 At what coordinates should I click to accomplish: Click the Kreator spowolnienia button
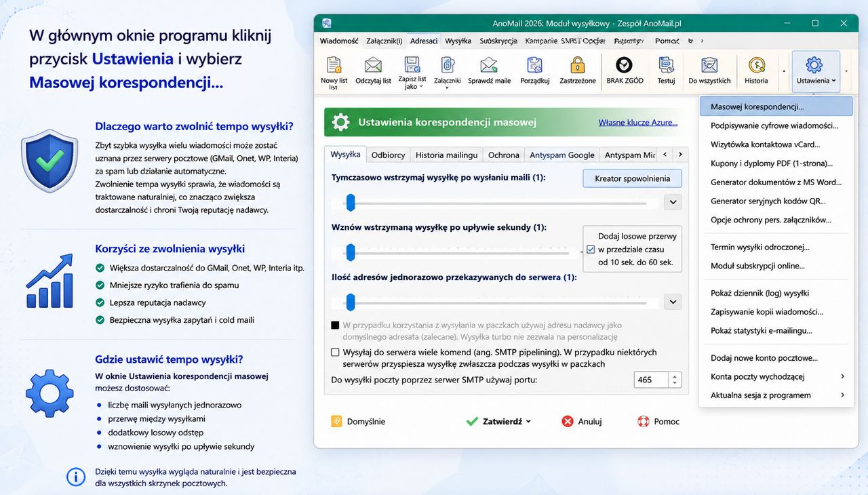pyautogui.click(x=633, y=178)
